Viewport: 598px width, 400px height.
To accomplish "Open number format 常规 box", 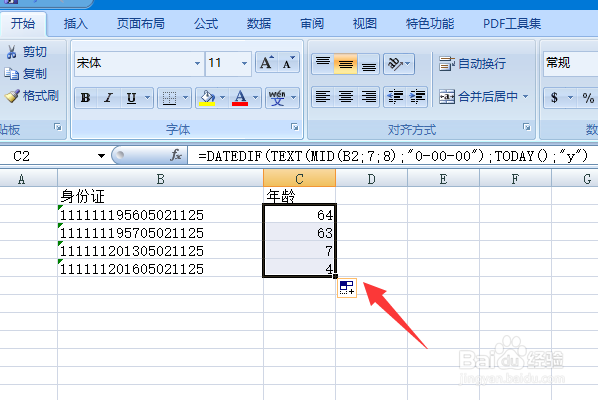I will [x=571, y=63].
